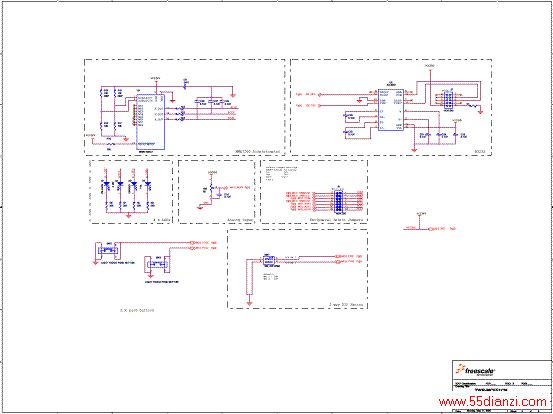This screenshot has width=553, height=414.
Task: Select the lower right push button switch
Action: click(x=157, y=264)
